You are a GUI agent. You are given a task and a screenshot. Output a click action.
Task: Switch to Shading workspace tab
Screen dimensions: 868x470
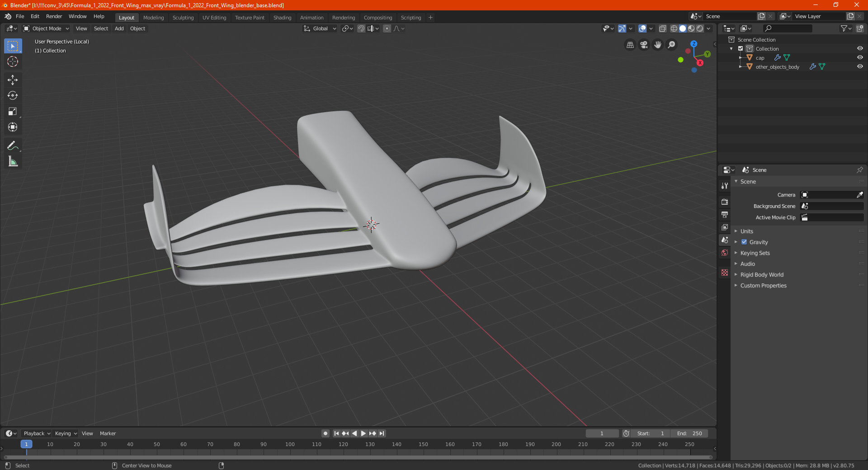click(x=282, y=18)
